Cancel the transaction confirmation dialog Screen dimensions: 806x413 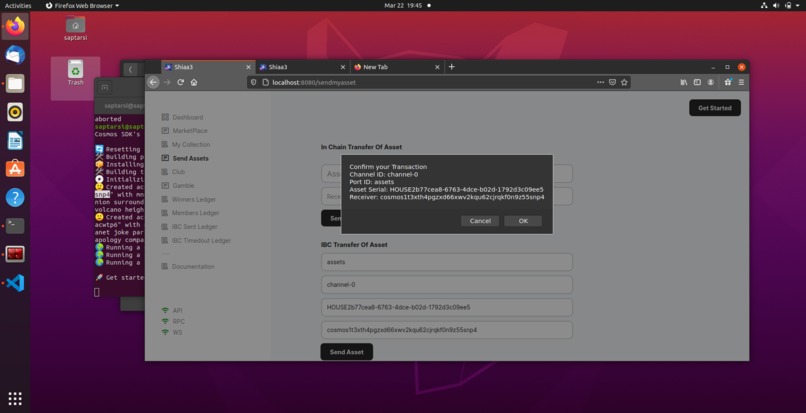[480, 221]
